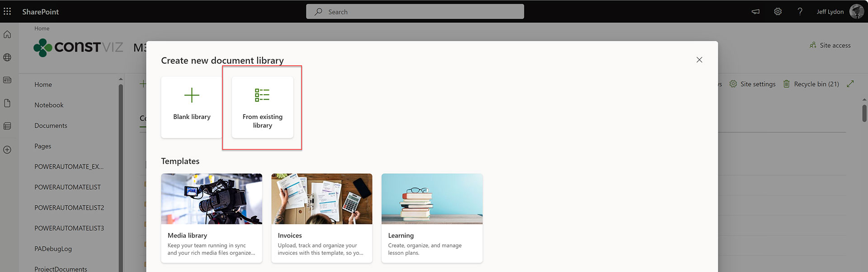Click the ConstViz site logo

[78, 47]
